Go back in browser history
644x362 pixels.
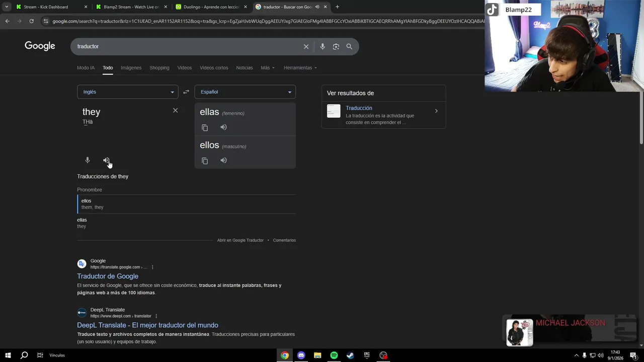(x=7, y=21)
